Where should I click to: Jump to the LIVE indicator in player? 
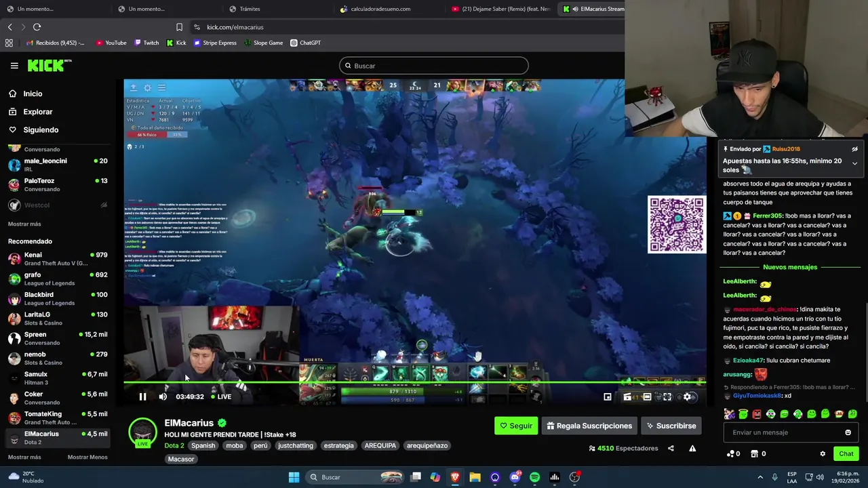(x=220, y=396)
